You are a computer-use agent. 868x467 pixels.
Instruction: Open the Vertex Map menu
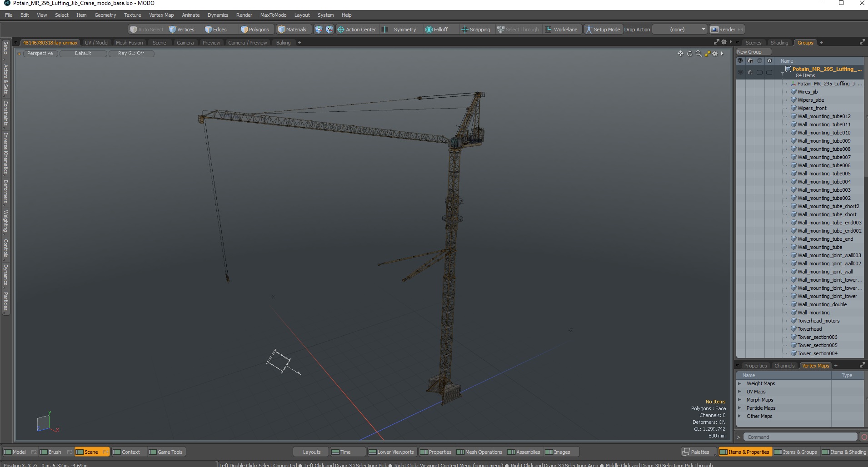161,15
